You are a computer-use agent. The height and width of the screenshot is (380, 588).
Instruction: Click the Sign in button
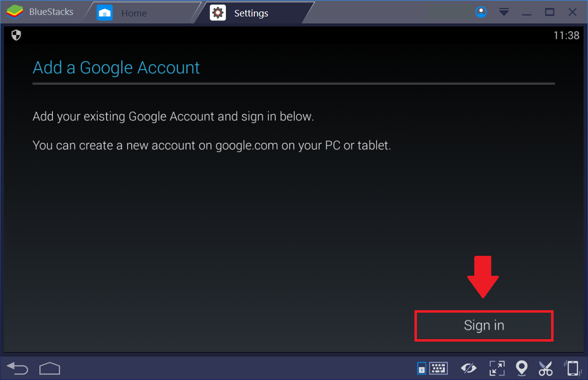484,326
